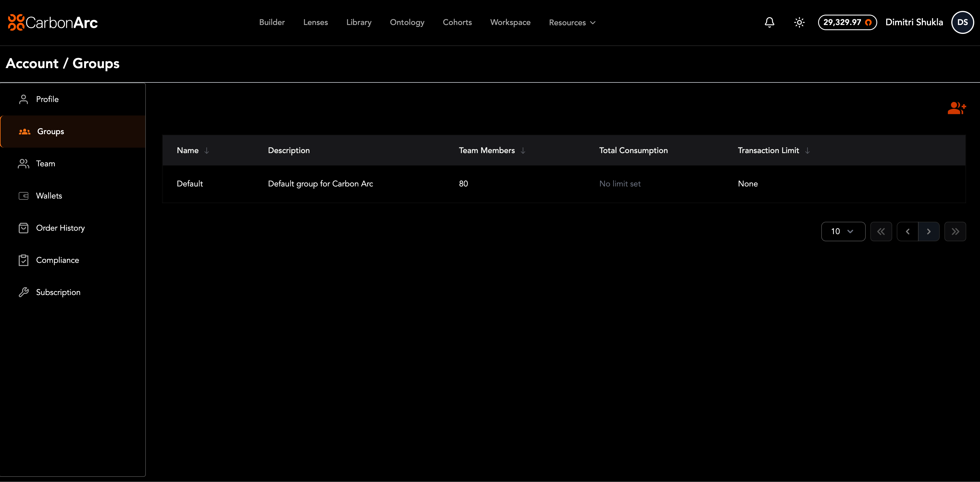Screen dimensions: 980x482
Task: Select the Default group row
Action: click(x=189, y=184)
